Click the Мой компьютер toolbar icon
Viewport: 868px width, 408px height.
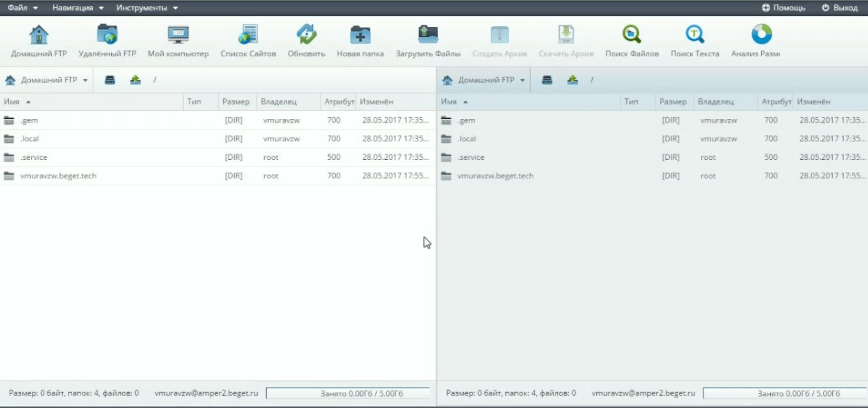click(178, 35)
